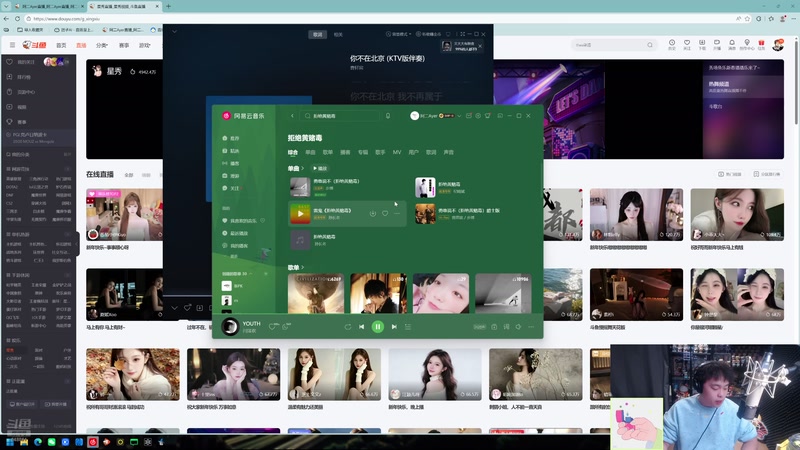Click the music search input field
This screenshot has width=800, height=450.
(x=340, y=116)
